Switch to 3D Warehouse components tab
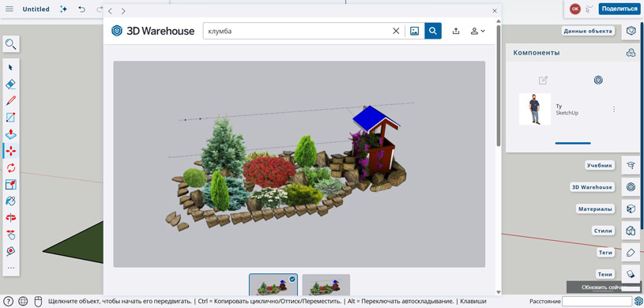Viewport: 644px width, 308px height. (598, 80)
